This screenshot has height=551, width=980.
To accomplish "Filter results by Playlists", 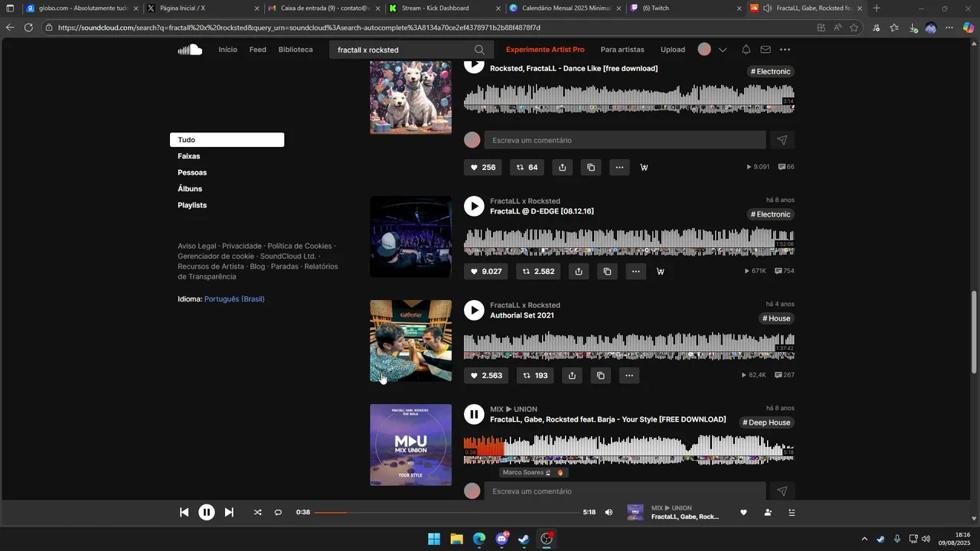I will 192,205.
